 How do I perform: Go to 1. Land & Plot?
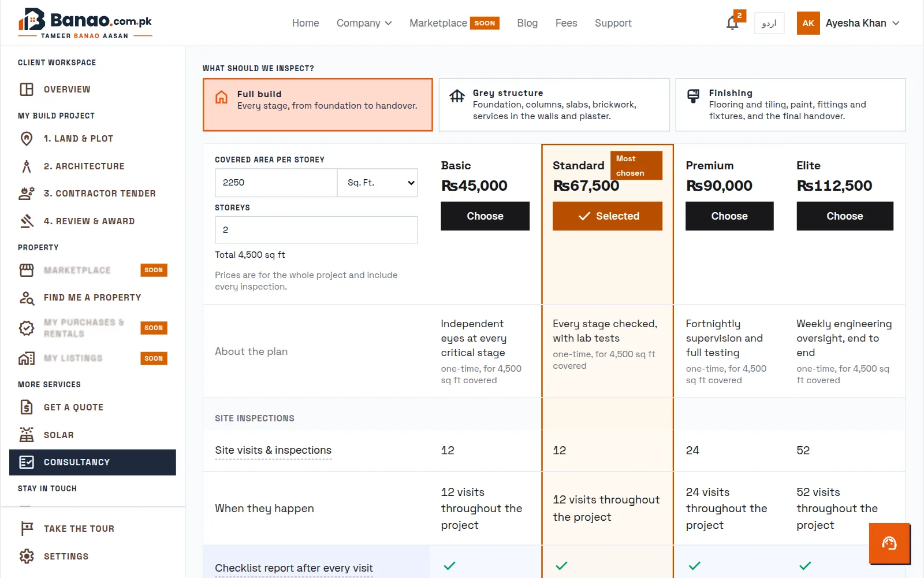[x=92, y=139]
